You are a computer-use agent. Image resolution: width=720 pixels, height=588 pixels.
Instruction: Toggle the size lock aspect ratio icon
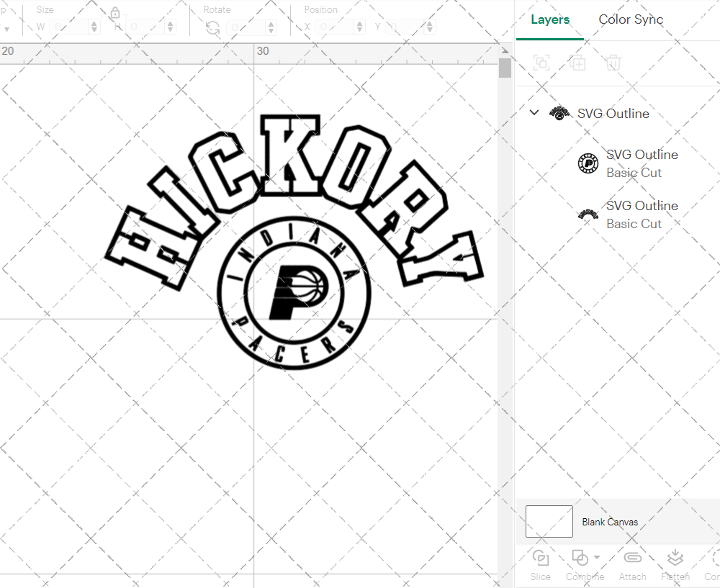(x=115, y=13)
